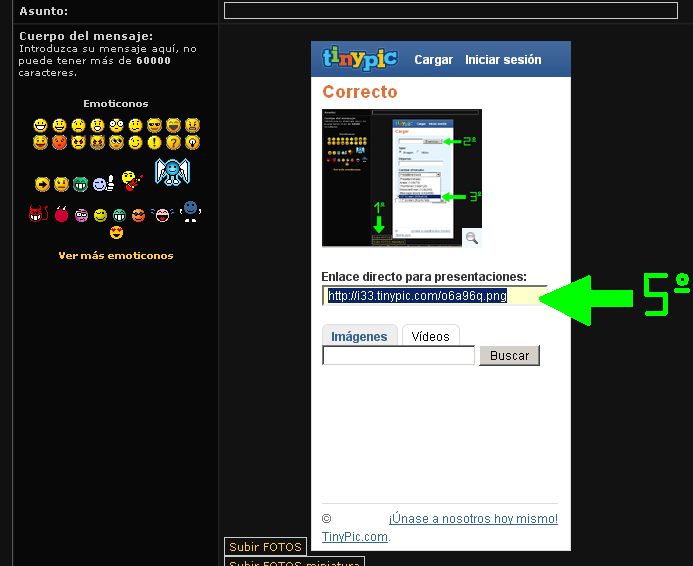Open the Cargar menu in TinyPic

[434, 60]
